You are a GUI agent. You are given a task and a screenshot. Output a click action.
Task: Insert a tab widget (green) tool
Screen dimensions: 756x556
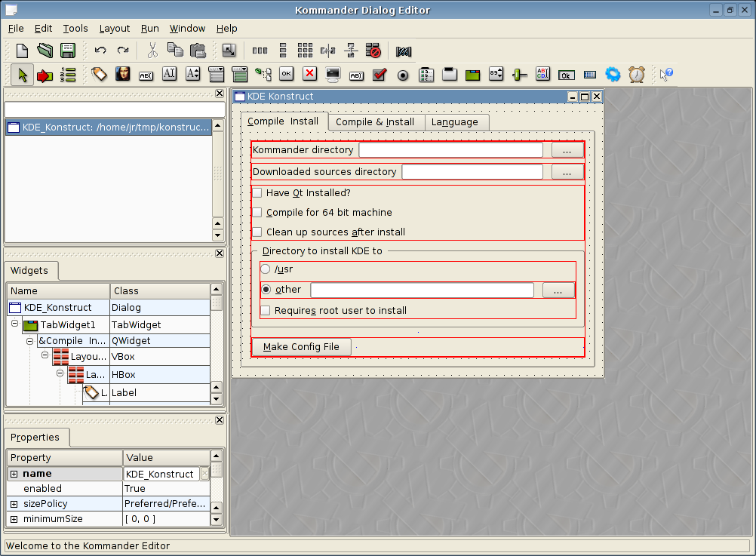click(x=472, y=75)
